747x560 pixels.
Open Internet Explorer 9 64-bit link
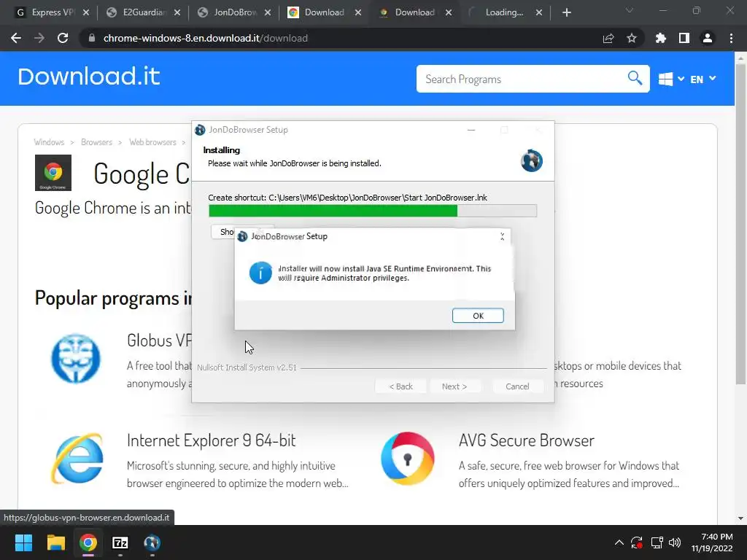(x=211, y=440)
